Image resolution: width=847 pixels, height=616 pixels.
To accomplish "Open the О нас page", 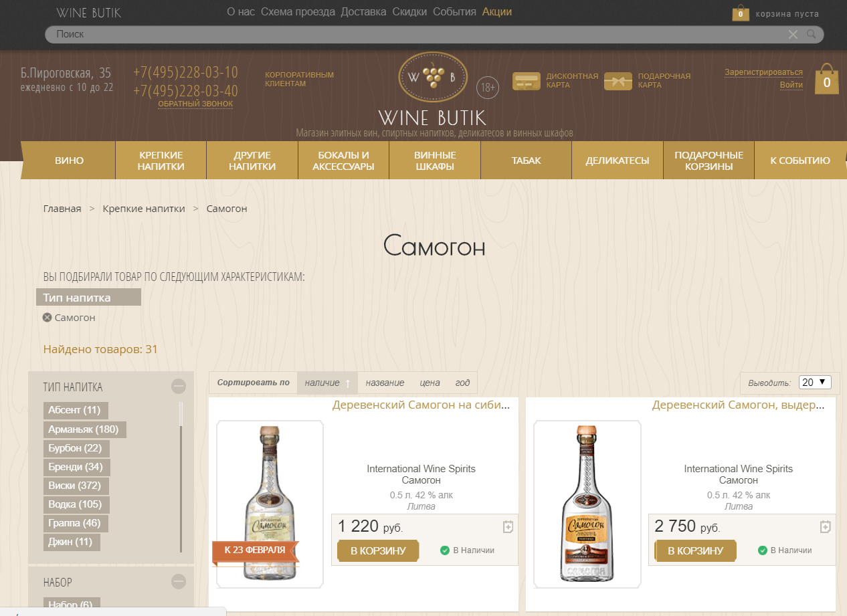I will click(241, 12).
